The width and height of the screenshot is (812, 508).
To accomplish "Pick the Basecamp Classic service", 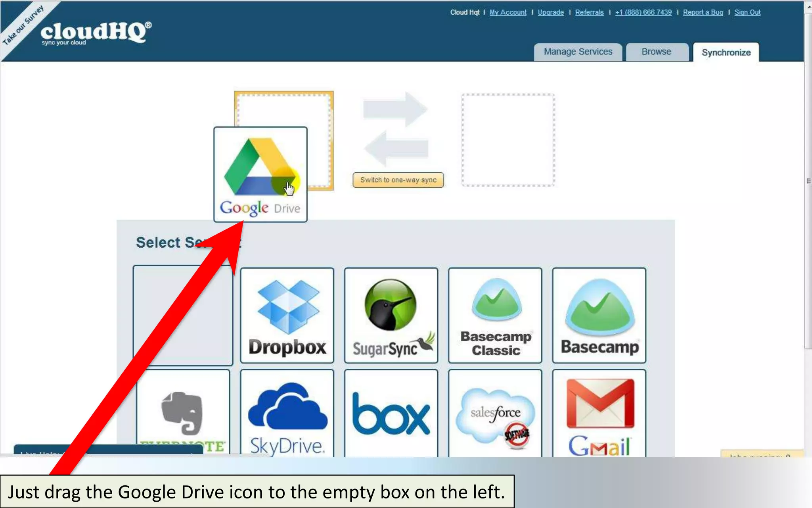I will tap(495, 316).
